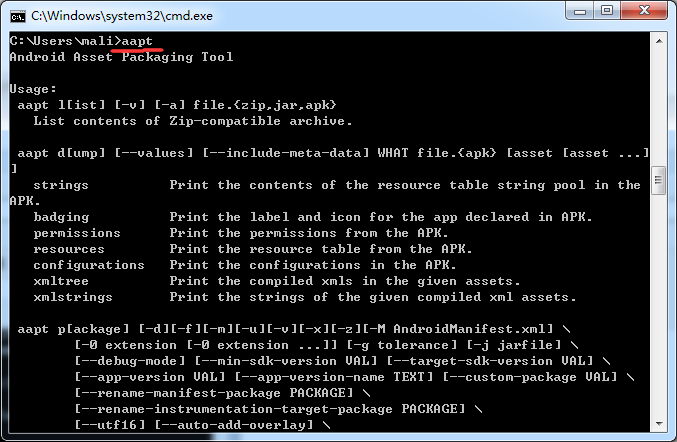This screenshot has width=677, height=442.
Task: Click the Android Asset Packaging Tool line
Action: 121,57
